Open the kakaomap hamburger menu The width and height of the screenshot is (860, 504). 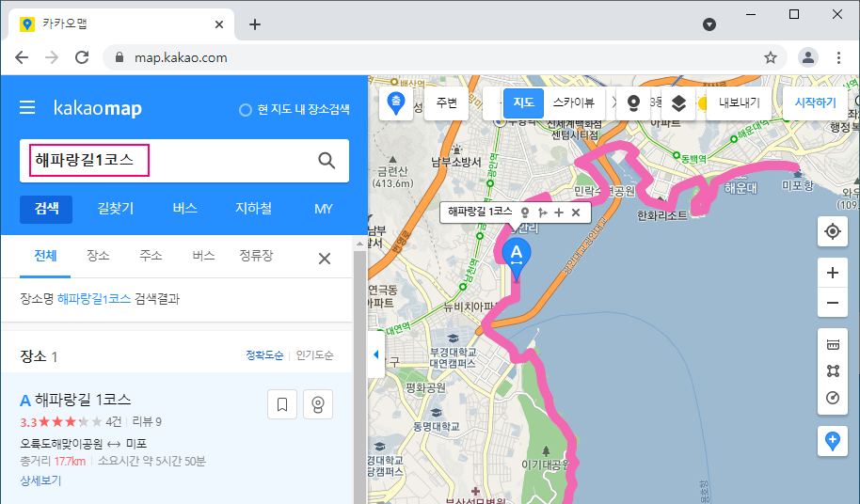(27, 107)
